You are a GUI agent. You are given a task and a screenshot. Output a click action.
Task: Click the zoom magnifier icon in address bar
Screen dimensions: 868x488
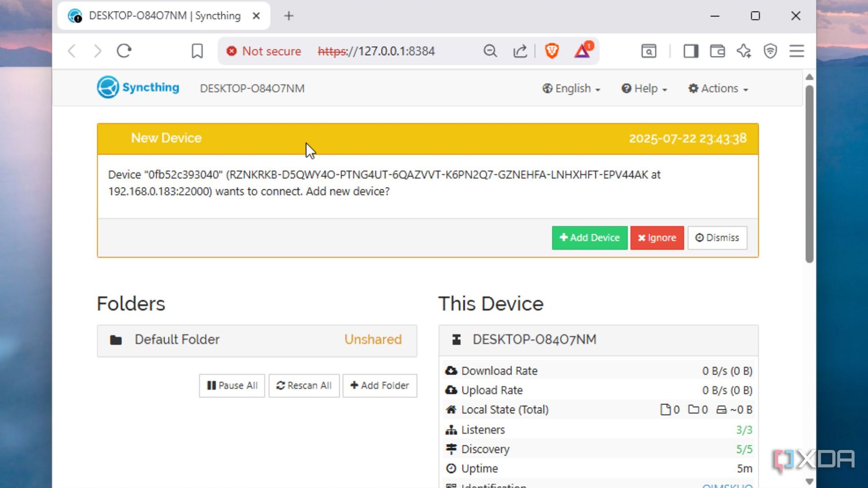(490, 51)
